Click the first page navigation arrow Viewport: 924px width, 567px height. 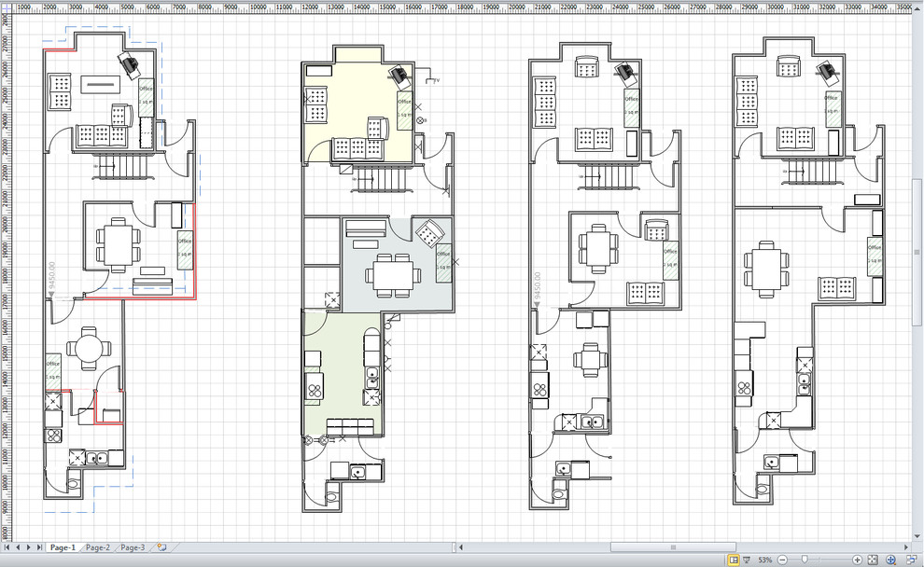point(7,547)
